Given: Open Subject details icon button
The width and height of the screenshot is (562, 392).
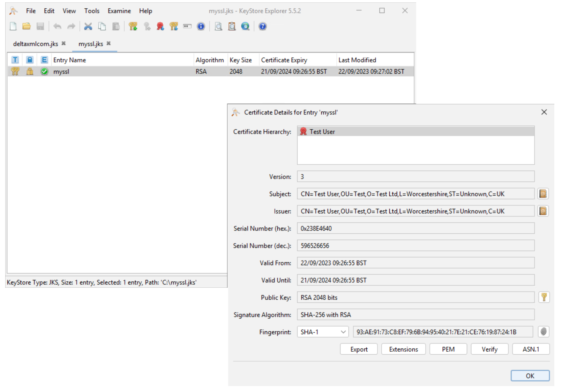Looking at the screenshot, I should pos(543,194).
